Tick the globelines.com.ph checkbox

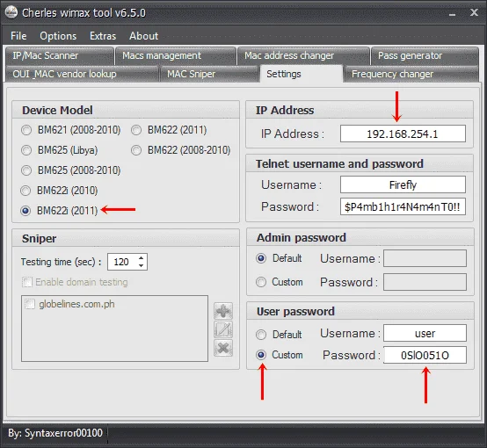tap(30, 304)
